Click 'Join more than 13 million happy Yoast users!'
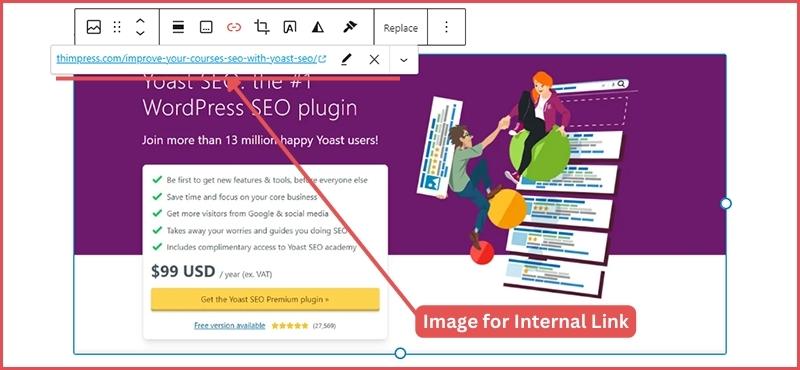 click(x=260, y=140)
